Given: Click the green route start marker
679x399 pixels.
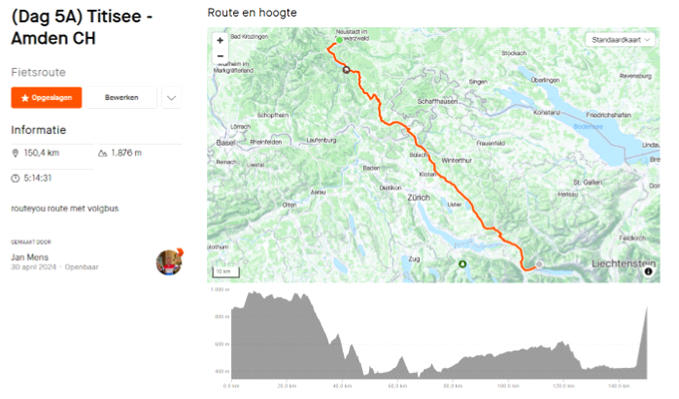Looking at the screenshot, I should (340, 40).
